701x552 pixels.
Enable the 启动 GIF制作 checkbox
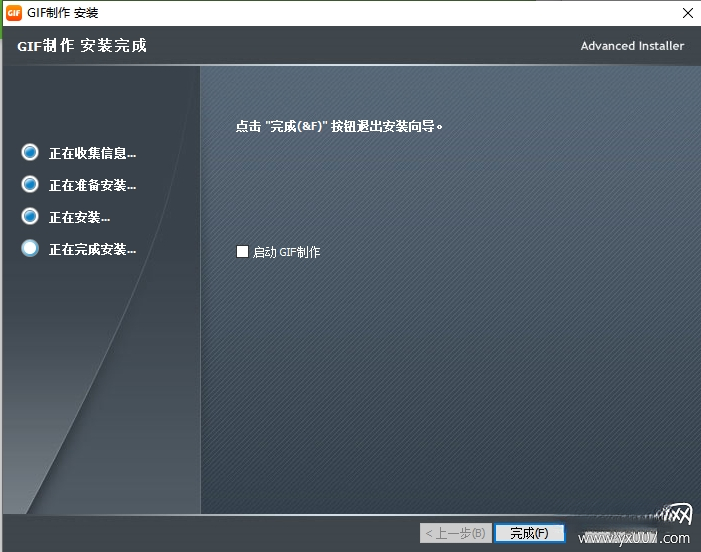(242, 252)
